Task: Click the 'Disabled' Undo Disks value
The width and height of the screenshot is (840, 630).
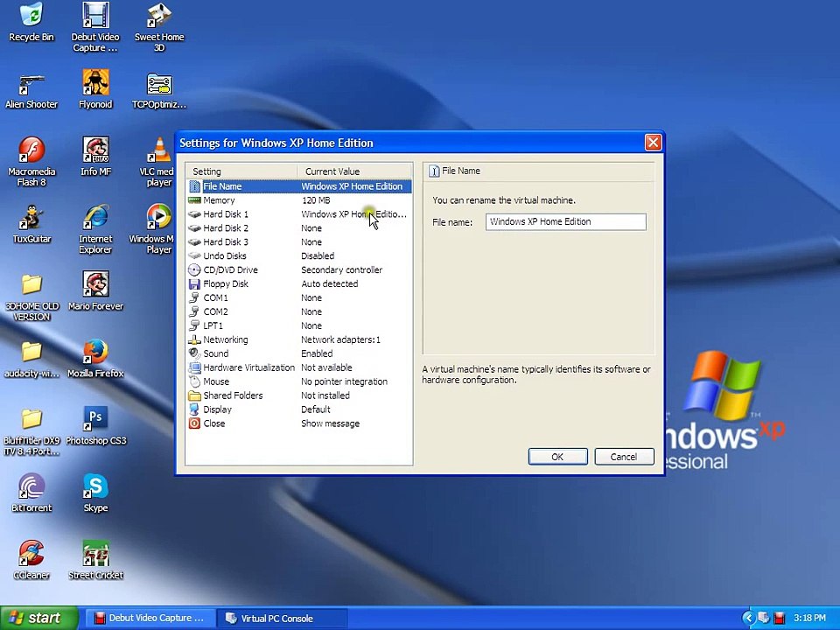Action: (x=318, y=256)
